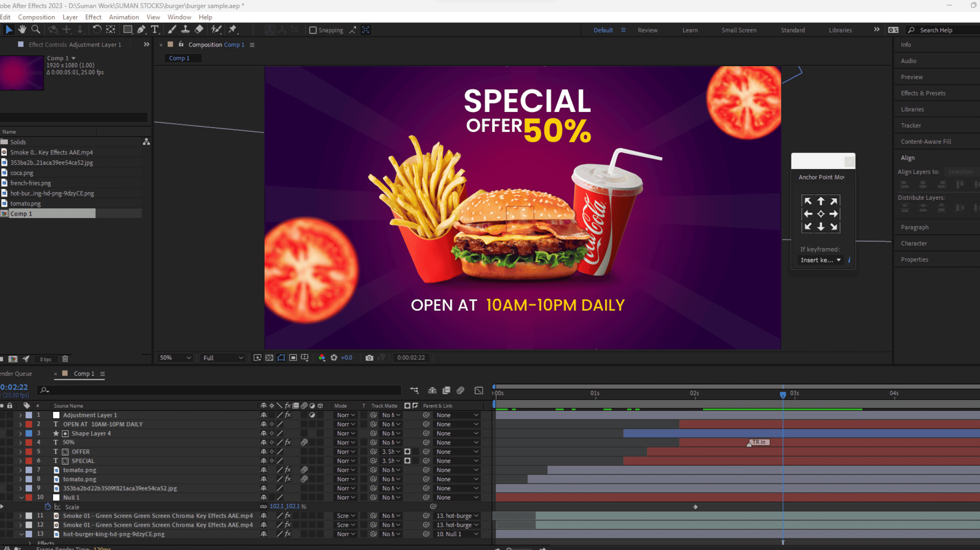The width and height of the screenshot is (980, 550).
Task: Select the Selection arrow tool
Action: click(9, 29)
